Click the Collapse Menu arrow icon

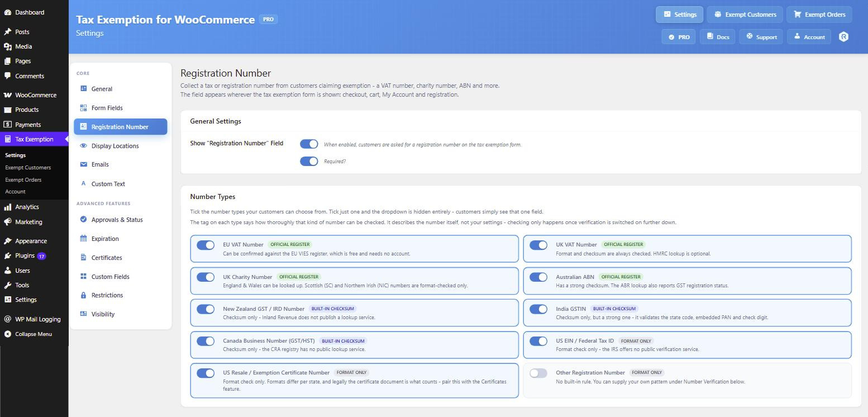click(x=7, y=334)
